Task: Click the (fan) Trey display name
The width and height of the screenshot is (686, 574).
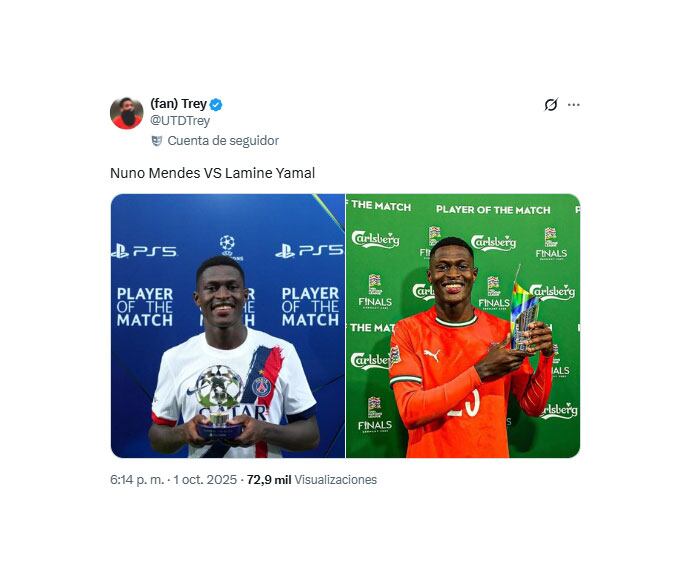Action: [x=178, y=104]
